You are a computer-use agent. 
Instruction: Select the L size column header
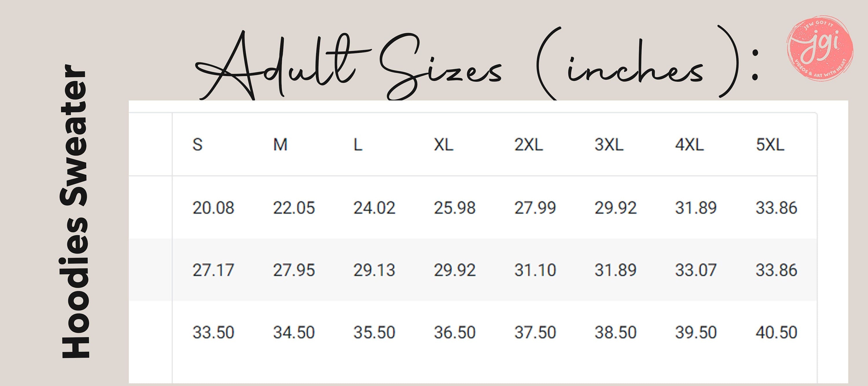358,145
